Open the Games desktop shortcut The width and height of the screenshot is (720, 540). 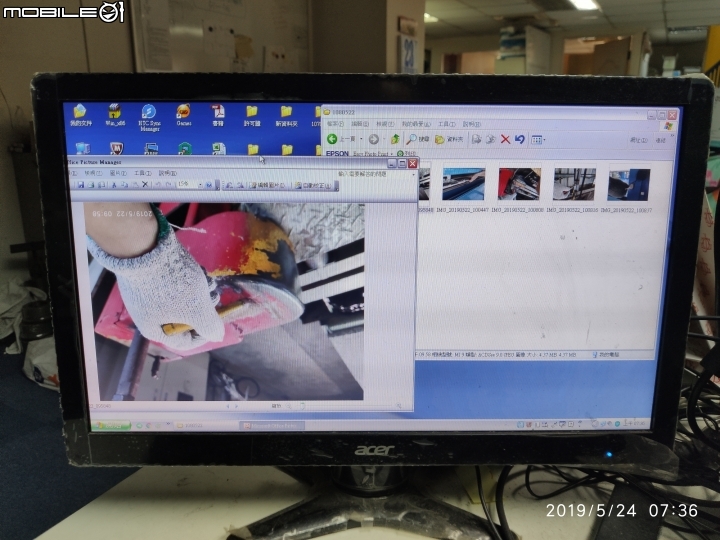tap(183, 115)
